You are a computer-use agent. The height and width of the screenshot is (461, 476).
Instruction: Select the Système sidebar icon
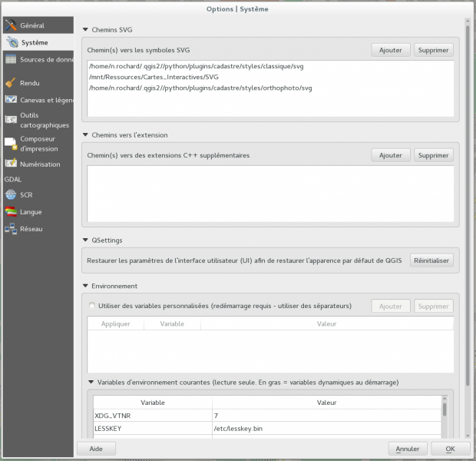[x=11, y=42]
